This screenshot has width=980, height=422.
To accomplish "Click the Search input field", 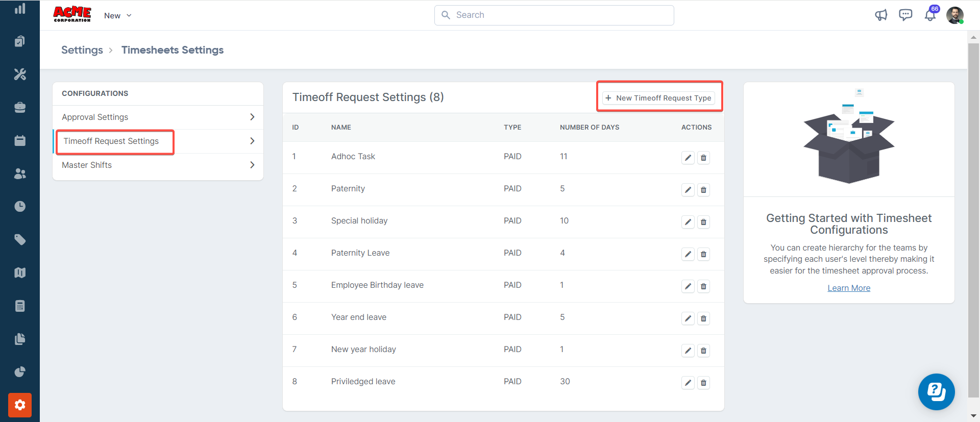I will click(554, 15).
